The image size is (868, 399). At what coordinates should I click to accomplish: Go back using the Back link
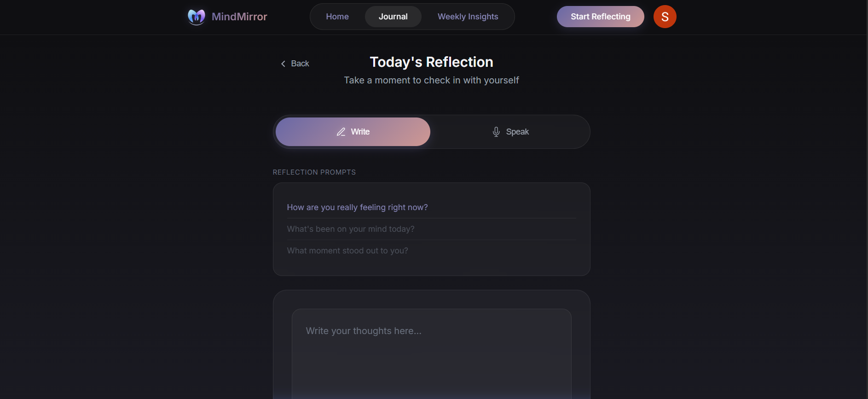coord(295,64)
